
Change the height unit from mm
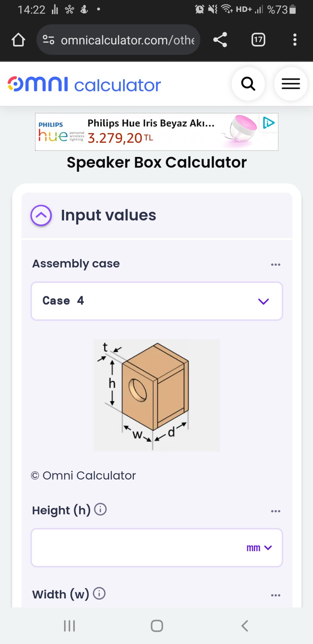pos(259,548)
